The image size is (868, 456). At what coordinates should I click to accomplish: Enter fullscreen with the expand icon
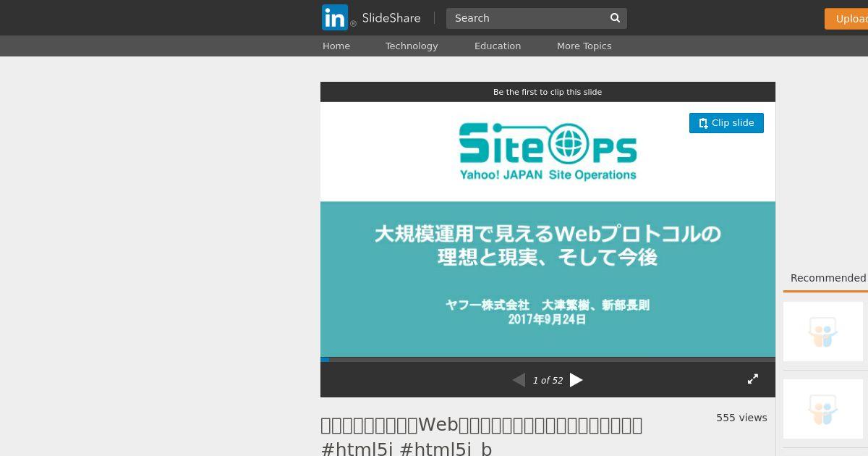(x=753, y=379)
